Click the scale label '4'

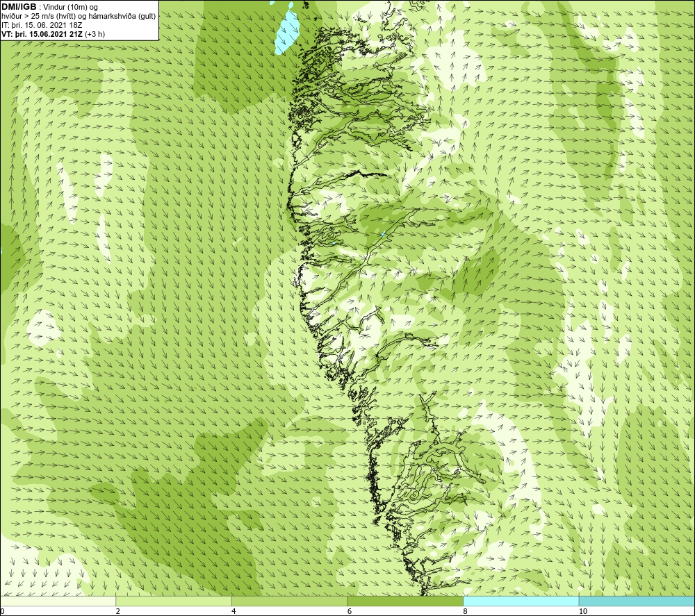pos(234,611)
